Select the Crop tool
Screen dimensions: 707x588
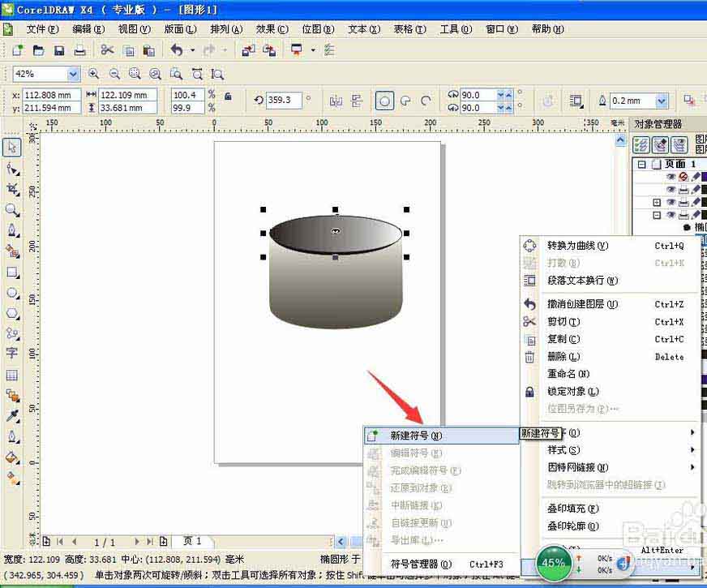tap(12, 189)
